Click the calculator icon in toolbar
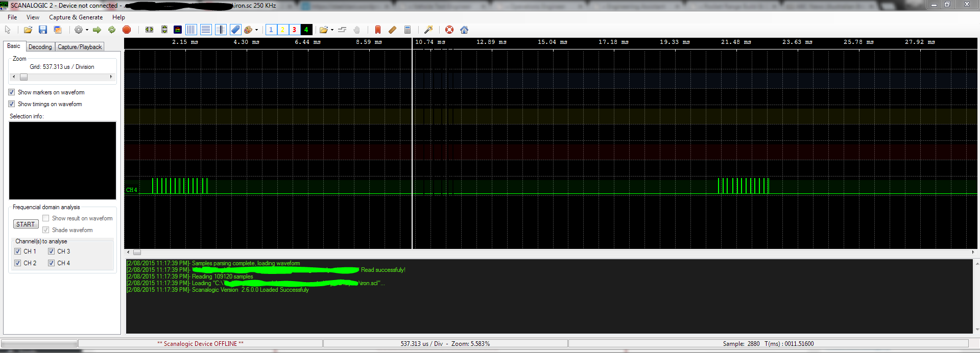The height and width of the screenshot is (353, 980). click(408, 30)
